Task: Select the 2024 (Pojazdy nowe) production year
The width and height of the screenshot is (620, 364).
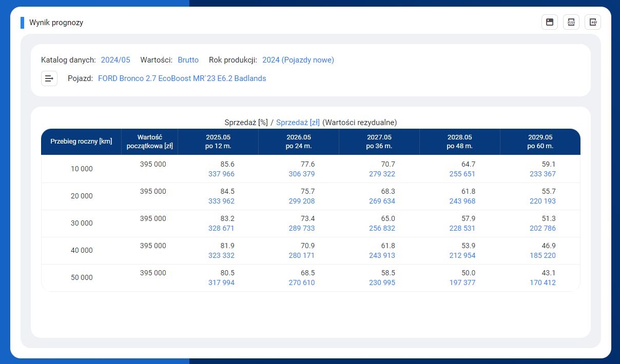Action: 298,60
